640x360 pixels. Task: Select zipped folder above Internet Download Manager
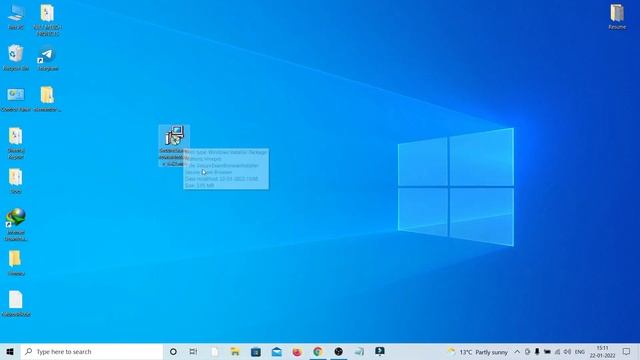click(x=16, y=181)
